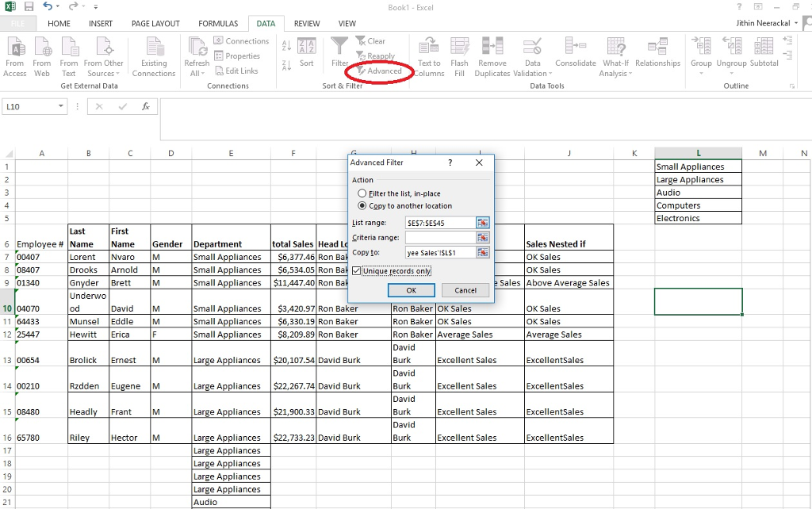This screenshot has width=812, height=509.
Task: Select Copy to another location option
Action: coord(362,206)
